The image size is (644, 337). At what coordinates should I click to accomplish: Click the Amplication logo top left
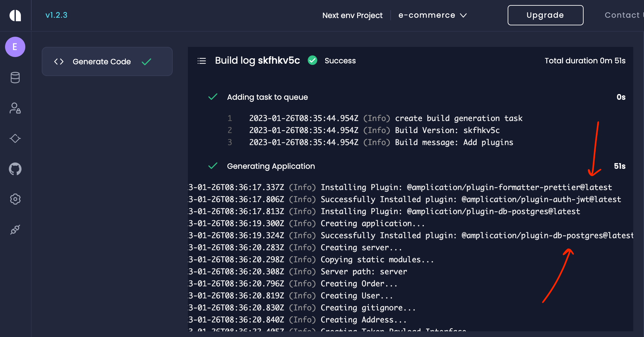pyautogui.click(x=15, y=15)
